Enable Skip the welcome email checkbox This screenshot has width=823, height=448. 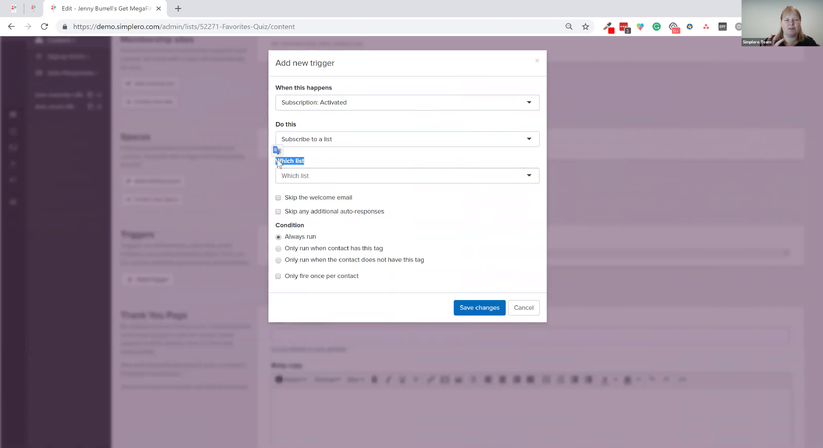click(278, 198)
